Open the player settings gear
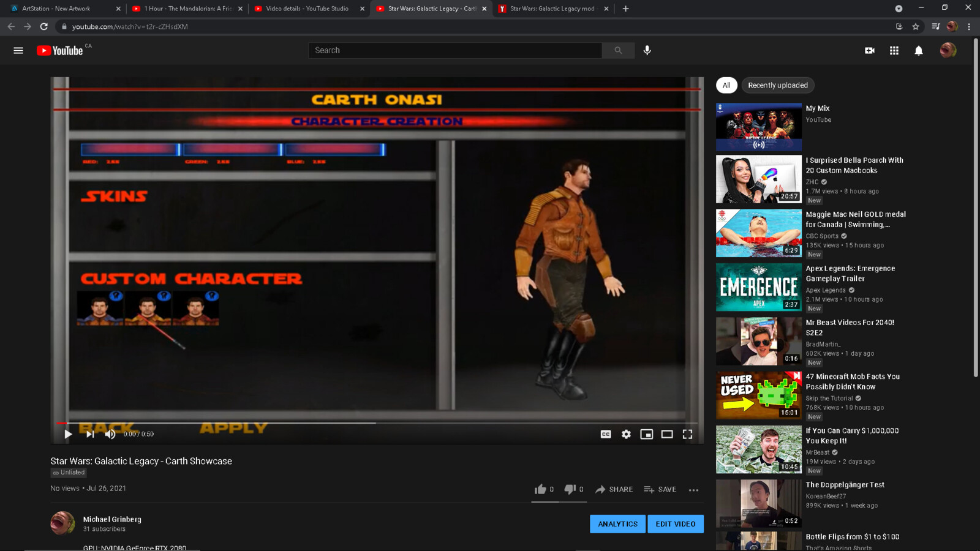This screenshot has height=551, width=980. (626, 434)
